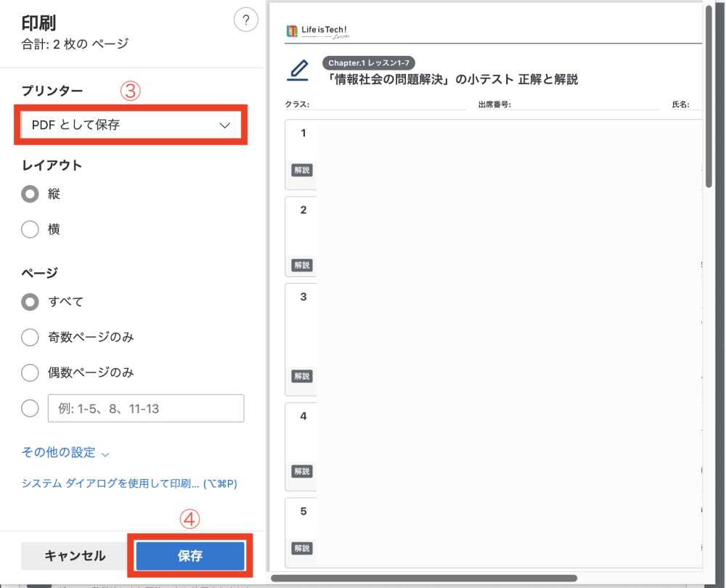Click the 解説 badge for question 1
The width and height of the screenshot is (726, 588).
(301, 170)
